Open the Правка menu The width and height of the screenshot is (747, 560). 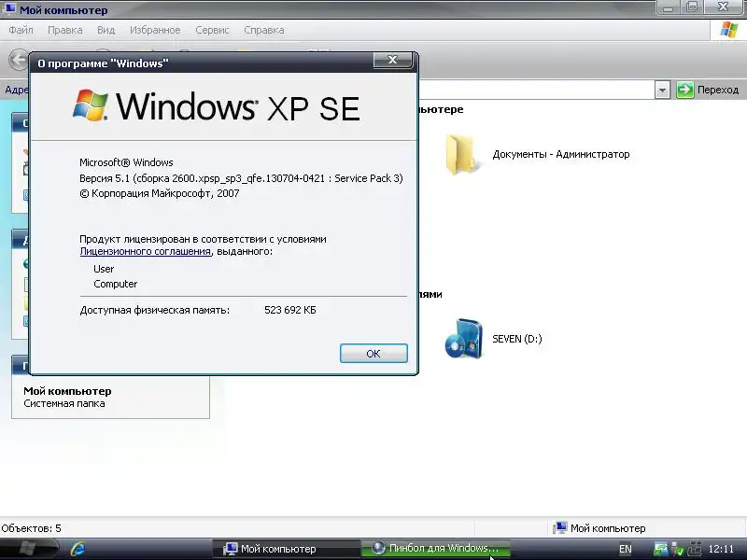point(64,30)
